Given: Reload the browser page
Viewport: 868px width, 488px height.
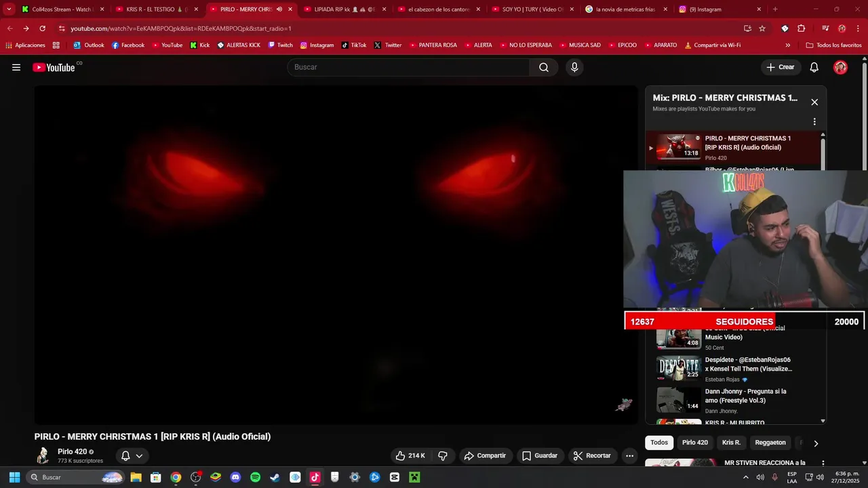Looking at the screenshot, I should click(43, 28).
